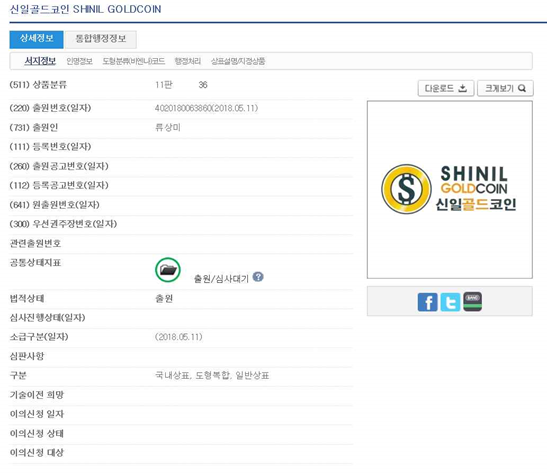Screen dimensions: 547x474
Task: Click page title 신일골드코인 SHINIL GOLDCOIN
Action: click(x=85, y=9)
